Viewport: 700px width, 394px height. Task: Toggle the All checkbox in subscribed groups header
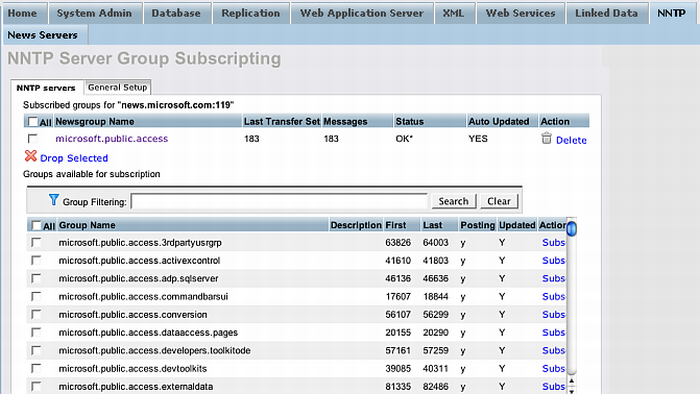click(x=33, y=121)
